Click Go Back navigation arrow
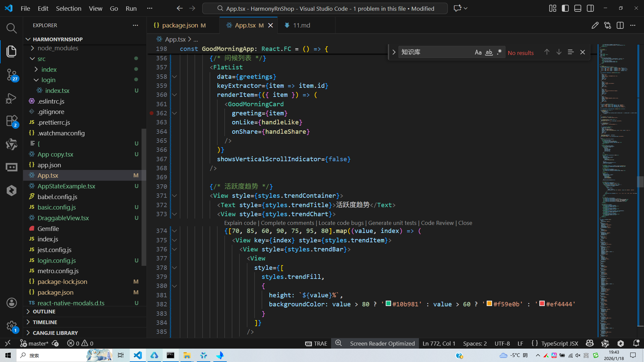This screenshot has width=644, height=362. (180, 8)
